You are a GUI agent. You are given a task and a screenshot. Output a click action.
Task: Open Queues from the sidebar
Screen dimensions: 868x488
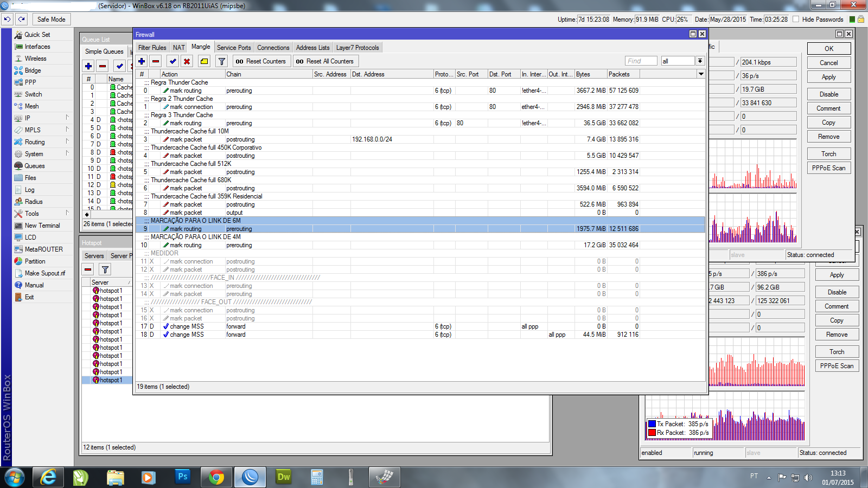tap(35, 166)
